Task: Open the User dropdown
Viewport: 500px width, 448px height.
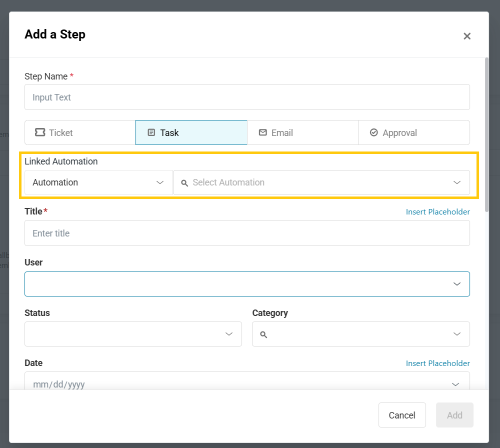Action: (247, 284)
